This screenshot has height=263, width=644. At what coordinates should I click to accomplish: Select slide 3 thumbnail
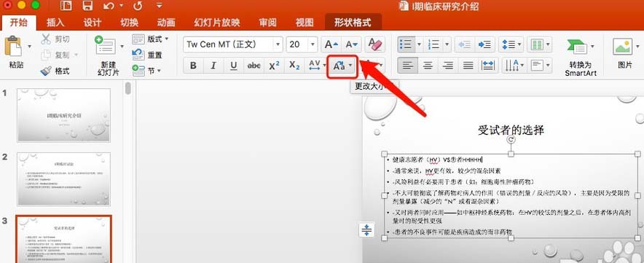(x=63, y=239)
